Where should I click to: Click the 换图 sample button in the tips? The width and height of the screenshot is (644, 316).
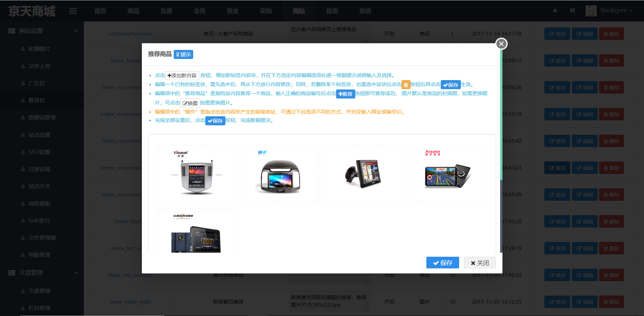click(190, 103)
